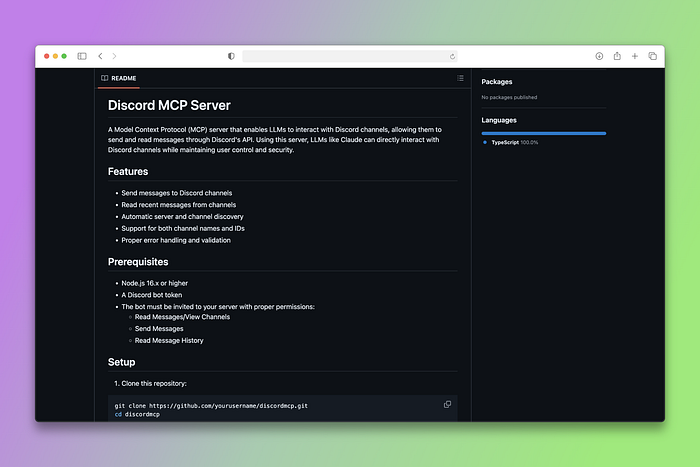This screenshot has width=700, height=467.
Task: Click 'Send messages to Discord channels' bullet
Action: click(177, 193)
